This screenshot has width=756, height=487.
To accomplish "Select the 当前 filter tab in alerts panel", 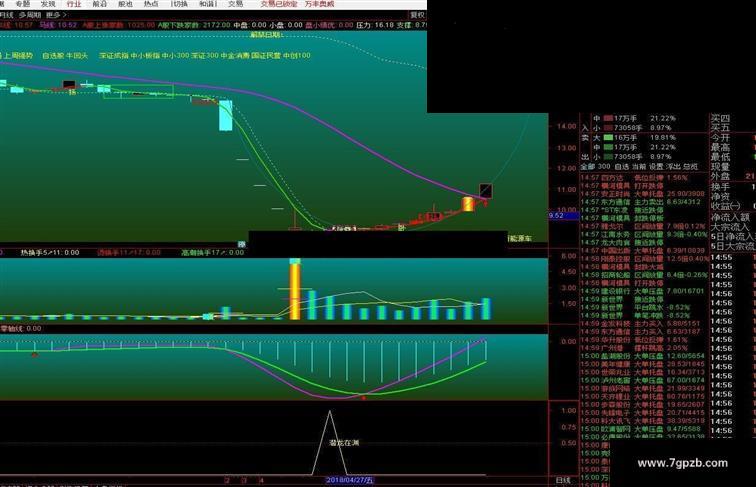I will [x=638, y=167].
